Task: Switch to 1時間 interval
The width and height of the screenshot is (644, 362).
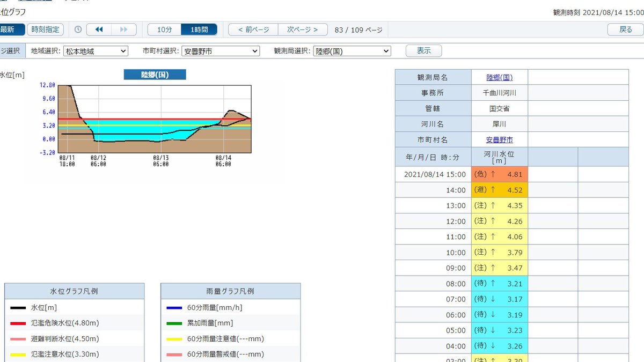Action: coord(200,29)
